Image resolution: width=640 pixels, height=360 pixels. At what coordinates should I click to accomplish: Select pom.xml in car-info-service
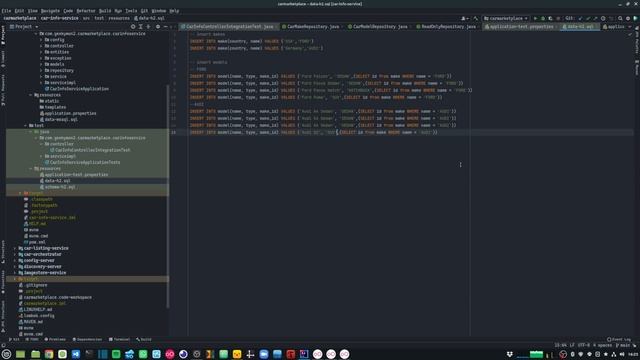click(x=35, y=242)
